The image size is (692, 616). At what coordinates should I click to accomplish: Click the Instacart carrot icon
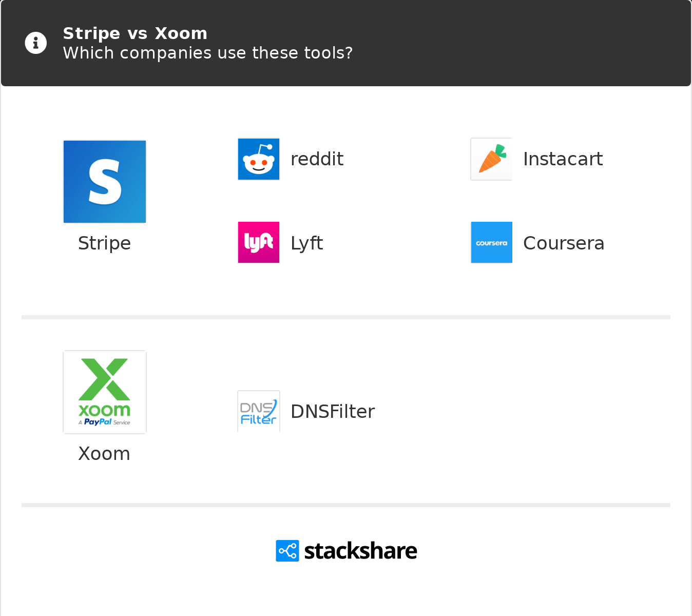click(491, 159)
